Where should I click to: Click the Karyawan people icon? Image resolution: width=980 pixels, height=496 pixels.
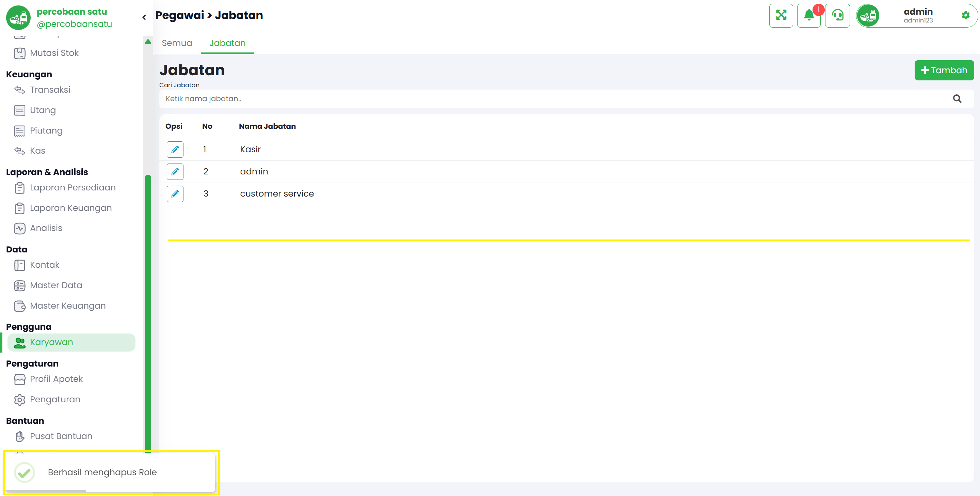point(20,343)
